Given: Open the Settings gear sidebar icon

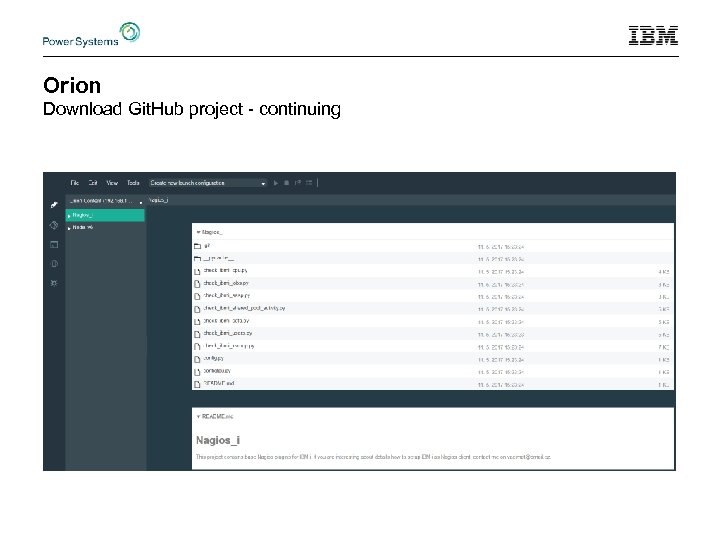Looking at the screenshot, I should (54, 283).
